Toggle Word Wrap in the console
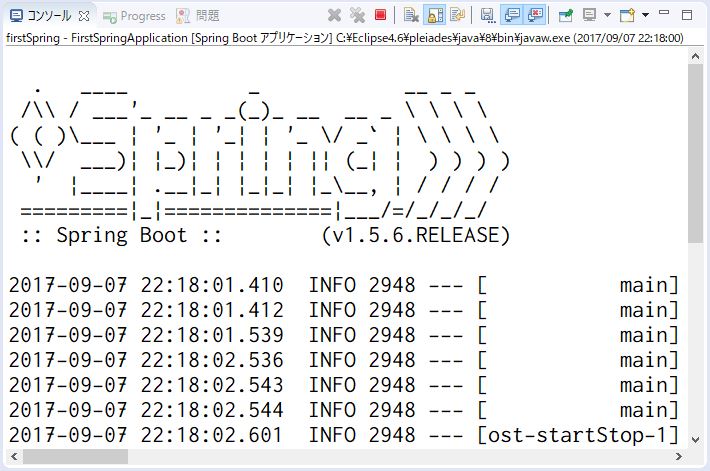The image size is (710, 471). (x=458, y=15)
